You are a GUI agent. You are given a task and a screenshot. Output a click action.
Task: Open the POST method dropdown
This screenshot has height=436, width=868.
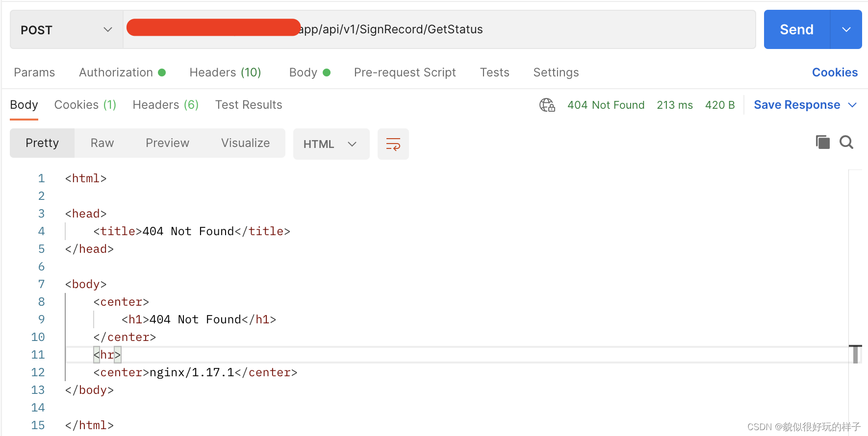66,30
